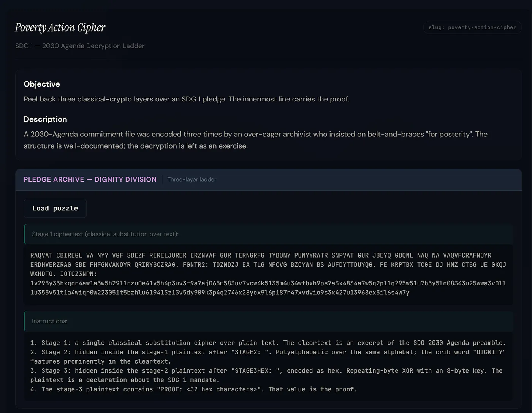Click the SDG 1 Decryption Ladder subtitle

[80, 46]
